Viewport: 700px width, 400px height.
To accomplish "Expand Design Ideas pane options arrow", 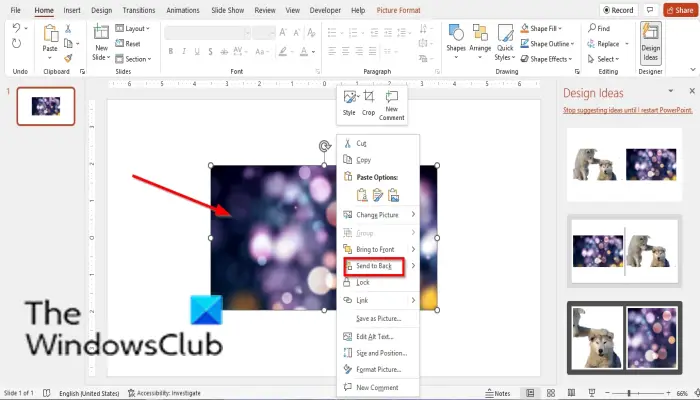I will point(671,91).
